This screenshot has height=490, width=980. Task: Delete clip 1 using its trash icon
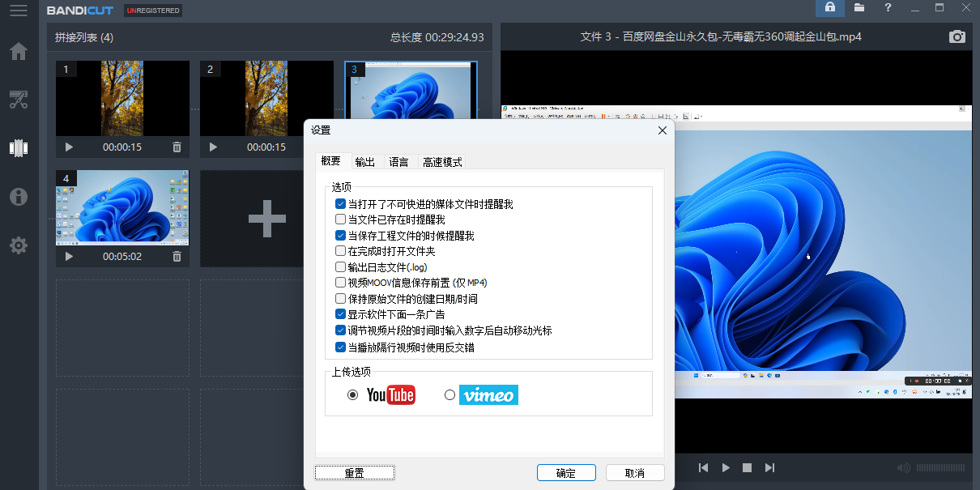pos(177,147)
